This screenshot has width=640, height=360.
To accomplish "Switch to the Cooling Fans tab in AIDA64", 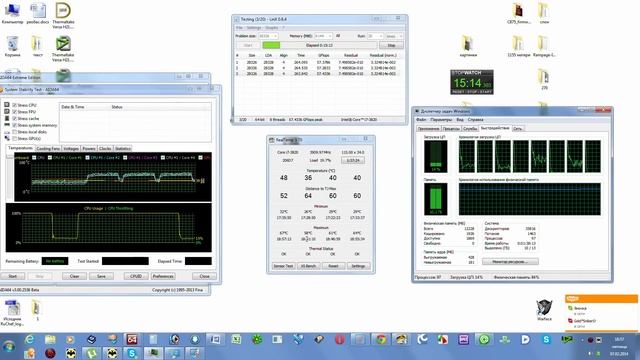I will tap(48, 149).
